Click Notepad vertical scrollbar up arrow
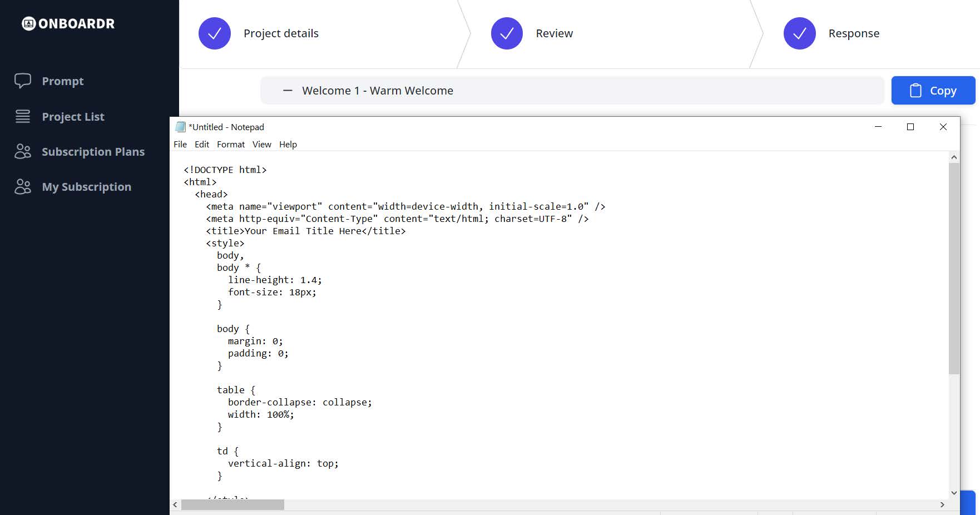980x515 pixels. coord(954,157)
